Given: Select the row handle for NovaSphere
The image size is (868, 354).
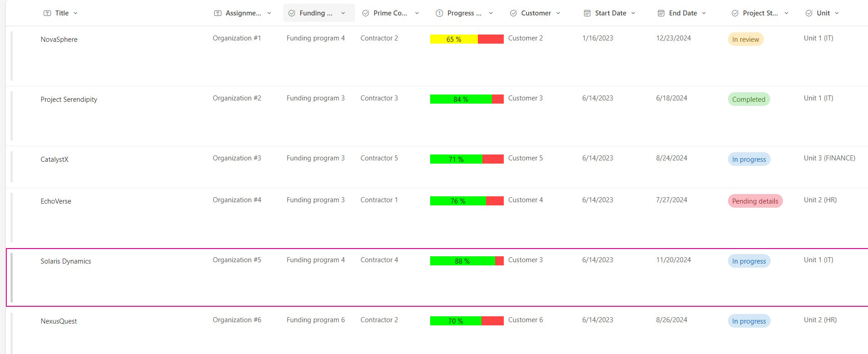Looking at the screenshot, I should click(x=12, y=56).
